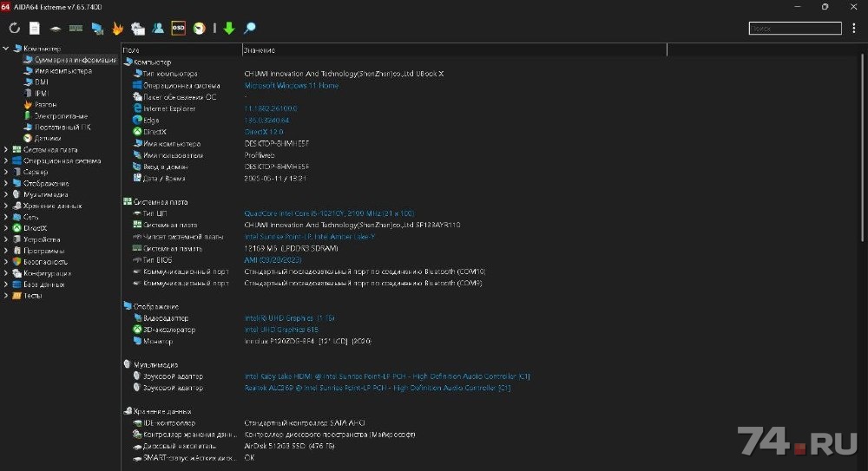Viewport: 868px width, 471px height.
Task: Open the memory module benchmark icon
Action: (x=76, y=29)
